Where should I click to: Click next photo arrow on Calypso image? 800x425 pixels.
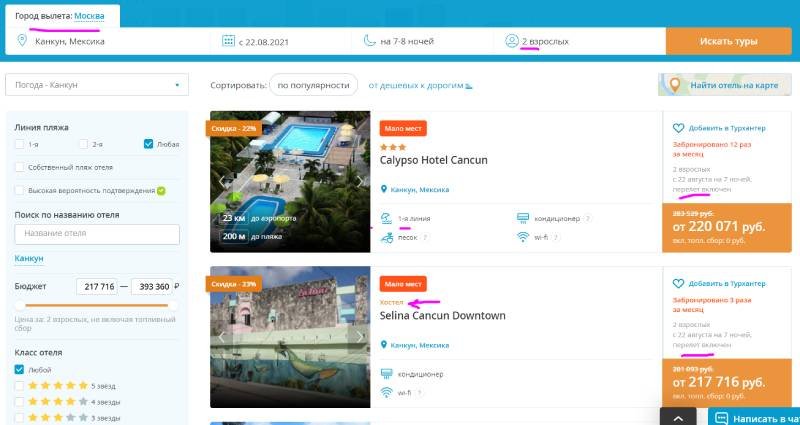point(360,181)
